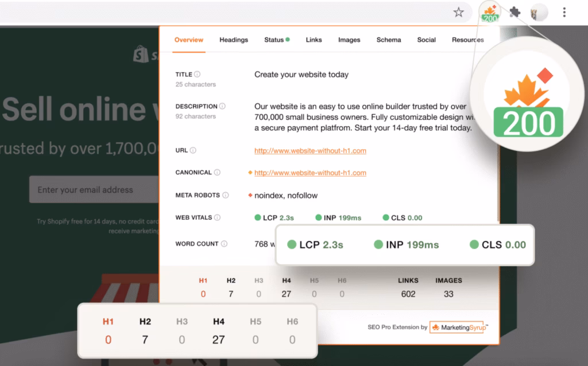588x366 pixels.
Task: Click info icon beside META ROBOTS
Action: pyautogui.click(x=225, y=195)
